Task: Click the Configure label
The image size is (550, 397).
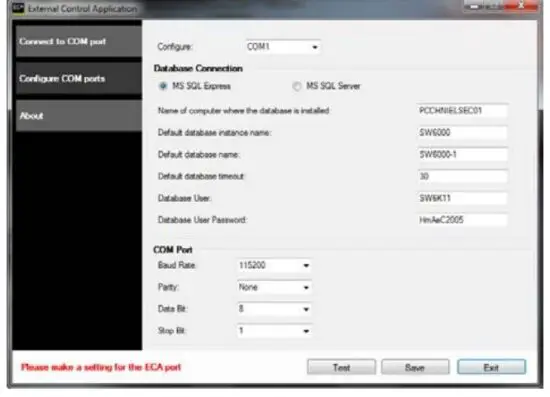Action: (x=175, y=47)
